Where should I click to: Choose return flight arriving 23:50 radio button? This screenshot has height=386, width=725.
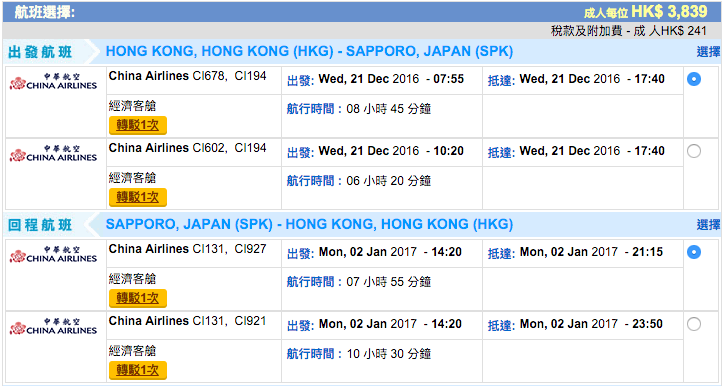point(694,324)
